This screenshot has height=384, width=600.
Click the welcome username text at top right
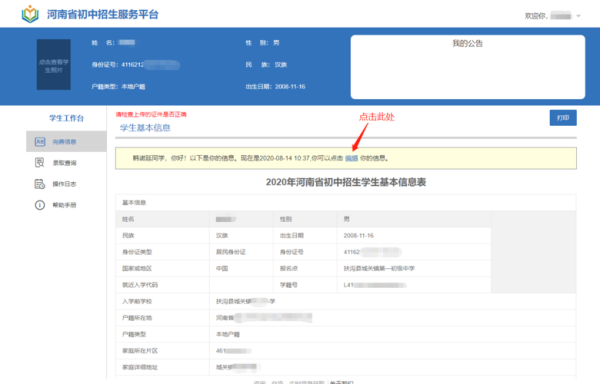548,16
